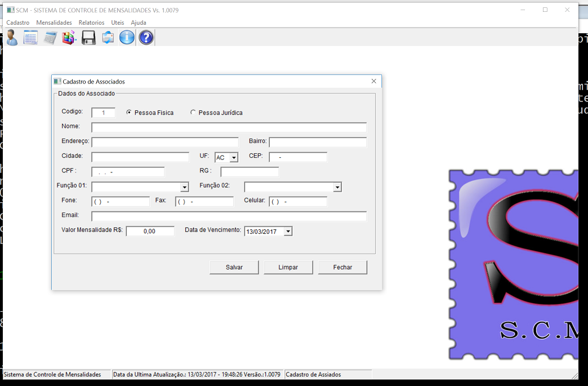The height and width of the screenshot is (386, 588).
Task: Click the colorful blocks toolbar icon
Action: pos(69,38)
